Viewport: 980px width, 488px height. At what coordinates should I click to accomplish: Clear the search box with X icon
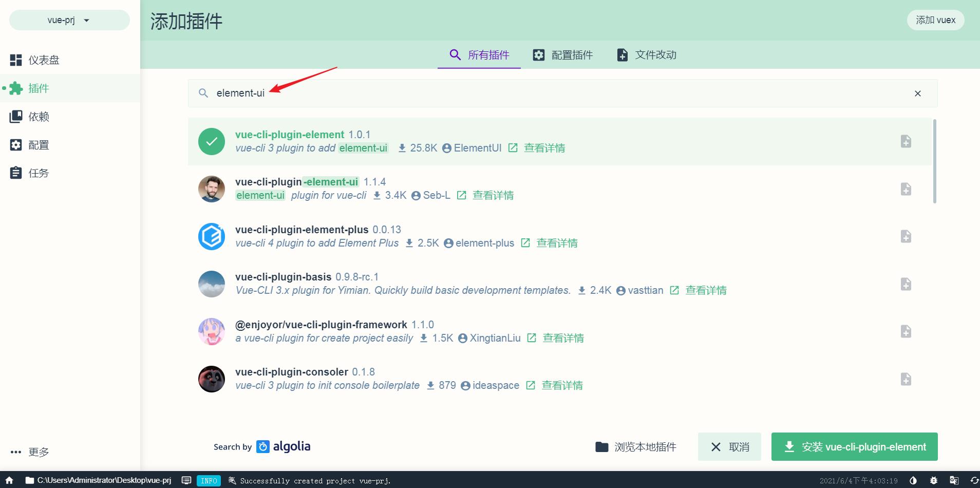[x=917, y=93]
